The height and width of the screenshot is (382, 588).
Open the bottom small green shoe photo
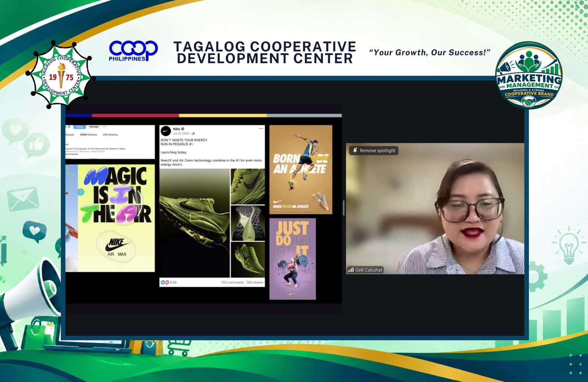pyautogui.click(x=248, y=259)
